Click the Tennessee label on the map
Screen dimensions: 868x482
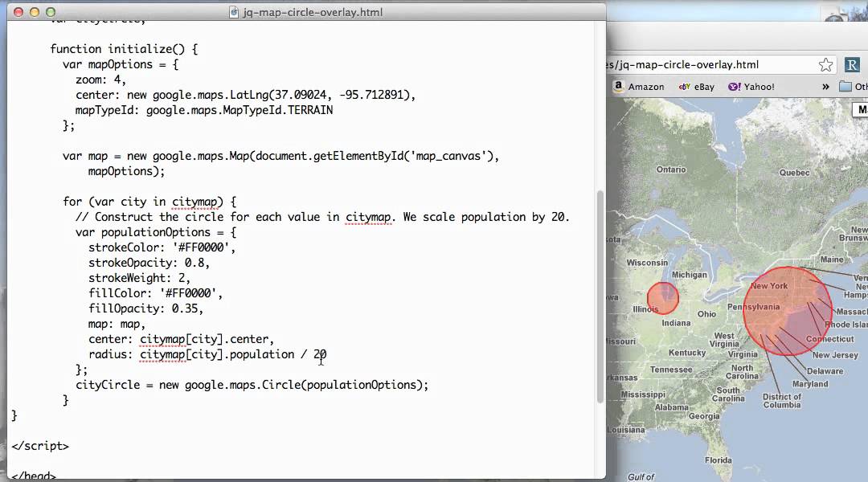[x=671, y=370]
